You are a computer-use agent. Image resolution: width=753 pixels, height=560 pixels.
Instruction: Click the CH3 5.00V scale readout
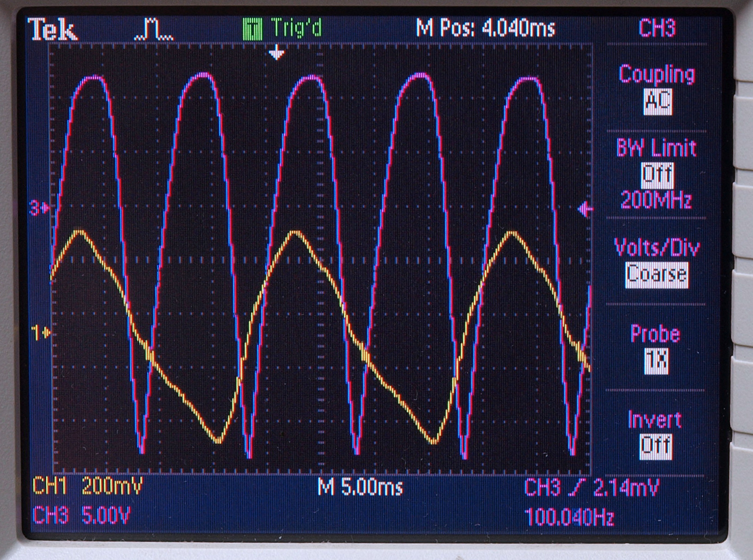[82, 515]
